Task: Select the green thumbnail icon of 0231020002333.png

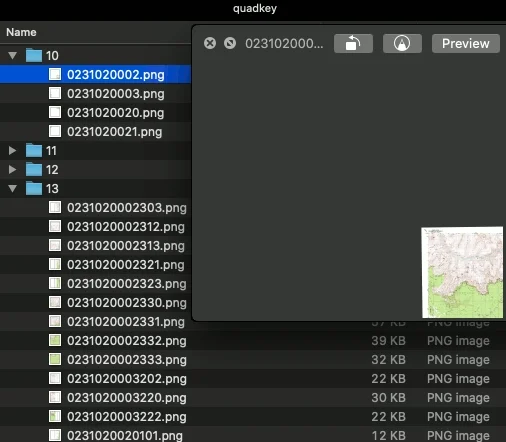Action: coord(55,359)
